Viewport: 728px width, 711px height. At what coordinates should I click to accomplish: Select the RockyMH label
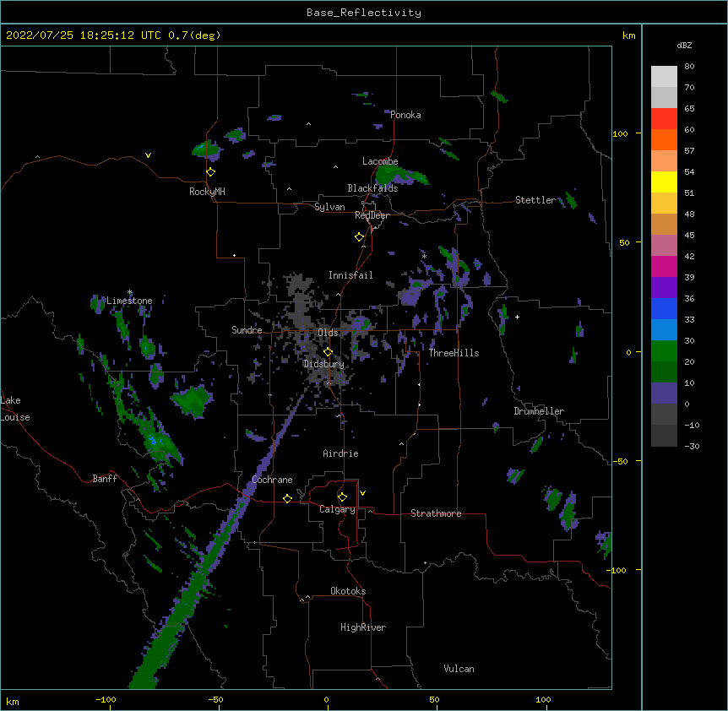click(207, 192)
